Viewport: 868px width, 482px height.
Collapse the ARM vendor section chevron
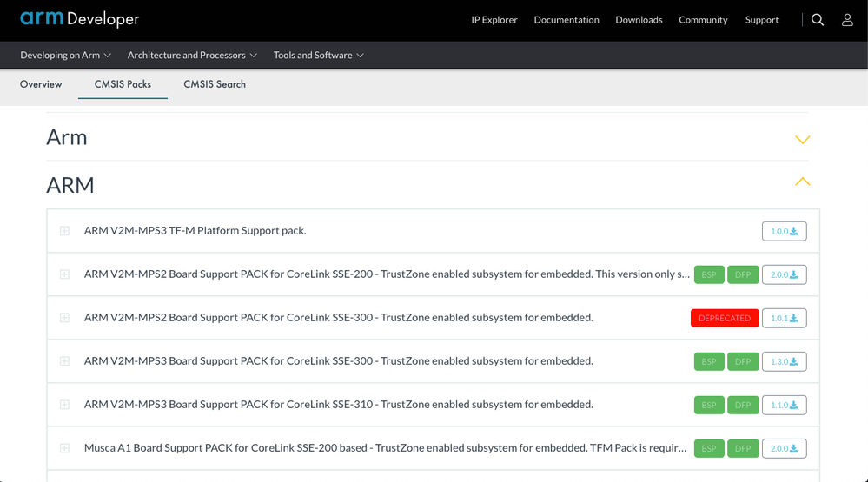(x=802, y=182)
